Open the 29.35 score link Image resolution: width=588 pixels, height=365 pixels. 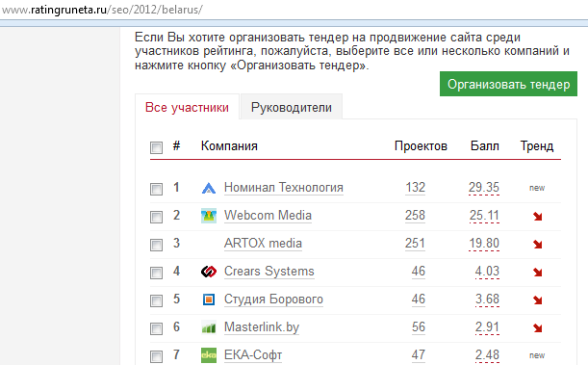coord(484,187)
